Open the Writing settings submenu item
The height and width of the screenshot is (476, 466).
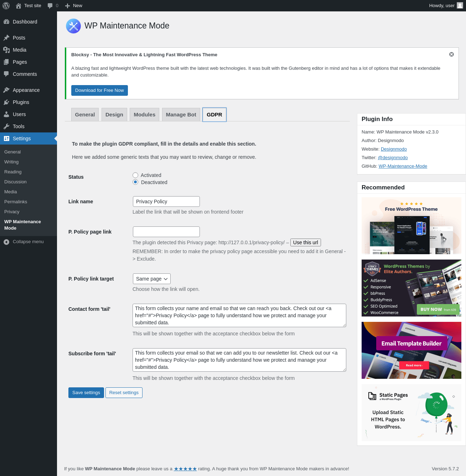click(x=11, y=162)
